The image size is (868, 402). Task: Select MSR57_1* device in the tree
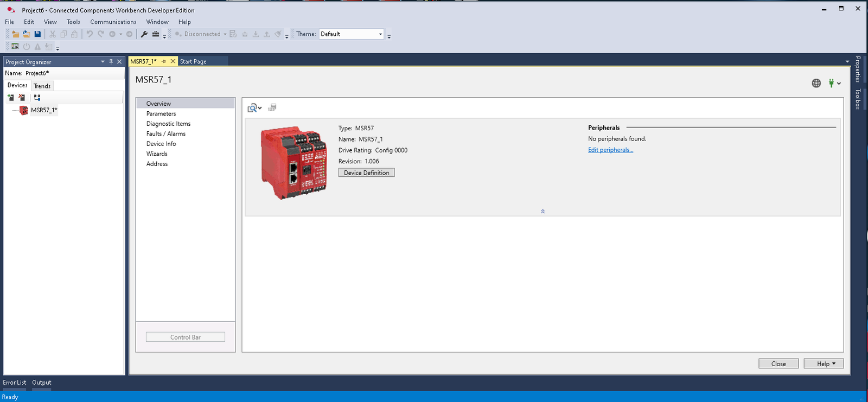tap(43, 110)
